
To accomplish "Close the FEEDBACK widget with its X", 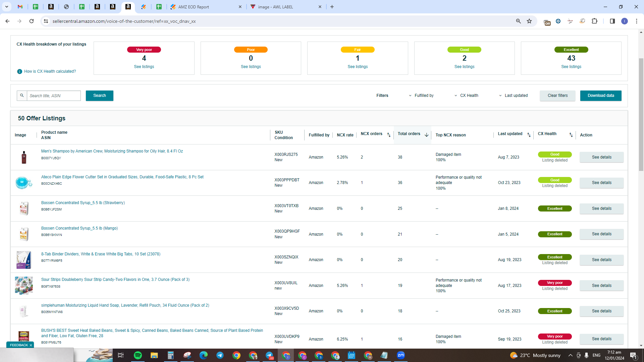I will [x=31, y=345].
